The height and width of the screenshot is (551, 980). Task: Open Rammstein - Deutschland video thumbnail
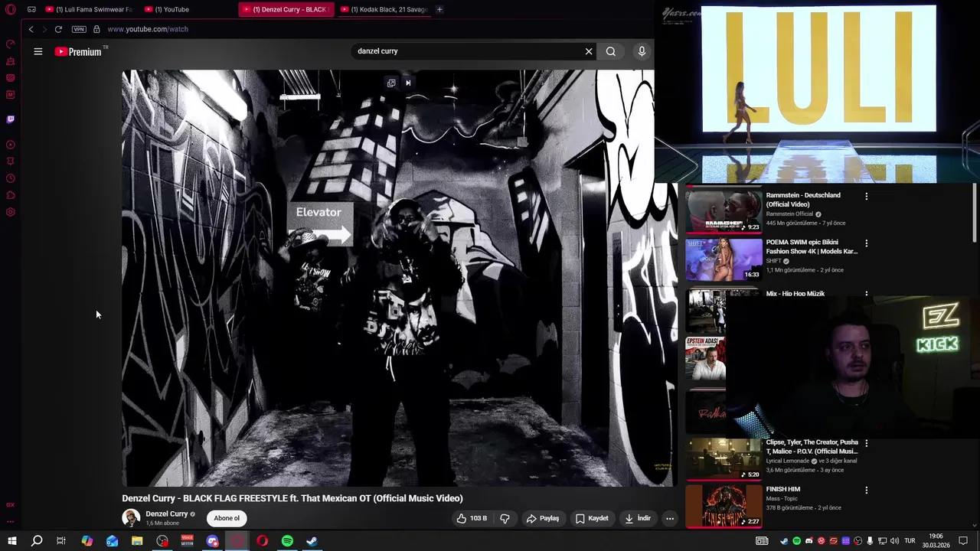point(724,210)
